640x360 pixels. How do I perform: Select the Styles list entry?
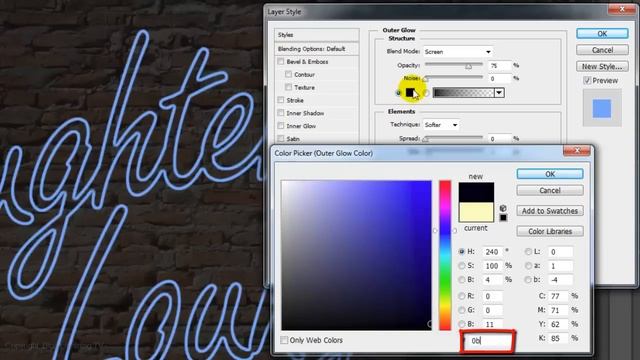317,35
